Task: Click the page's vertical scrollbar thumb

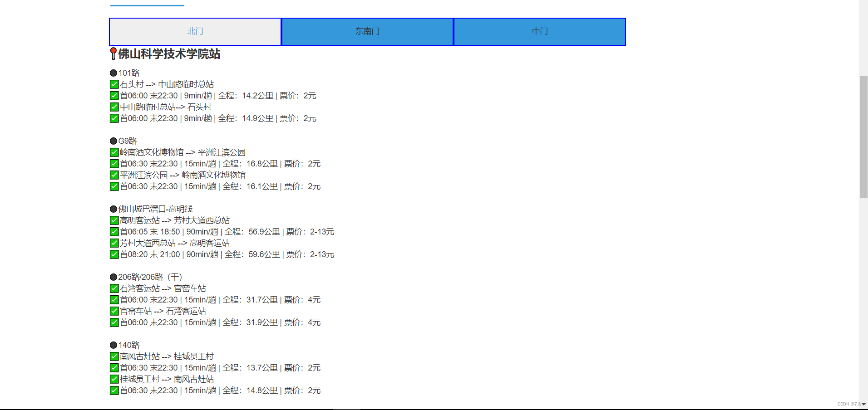Action: click(863, 137)
